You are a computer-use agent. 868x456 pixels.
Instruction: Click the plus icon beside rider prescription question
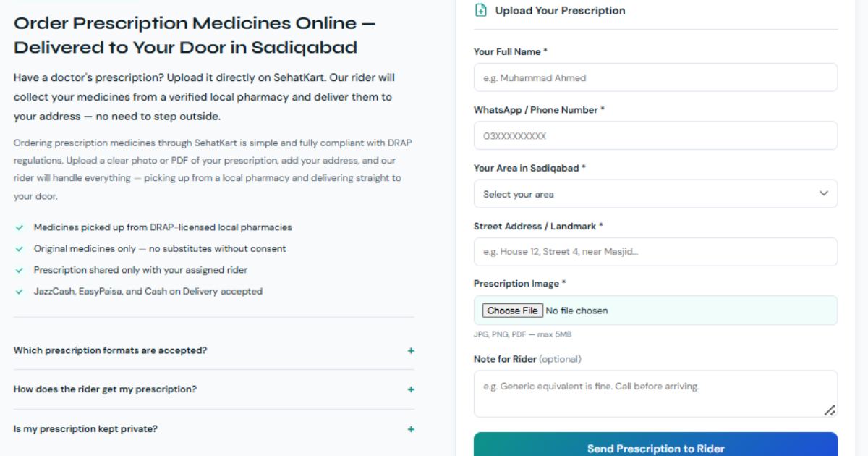(x=411, y=389)
